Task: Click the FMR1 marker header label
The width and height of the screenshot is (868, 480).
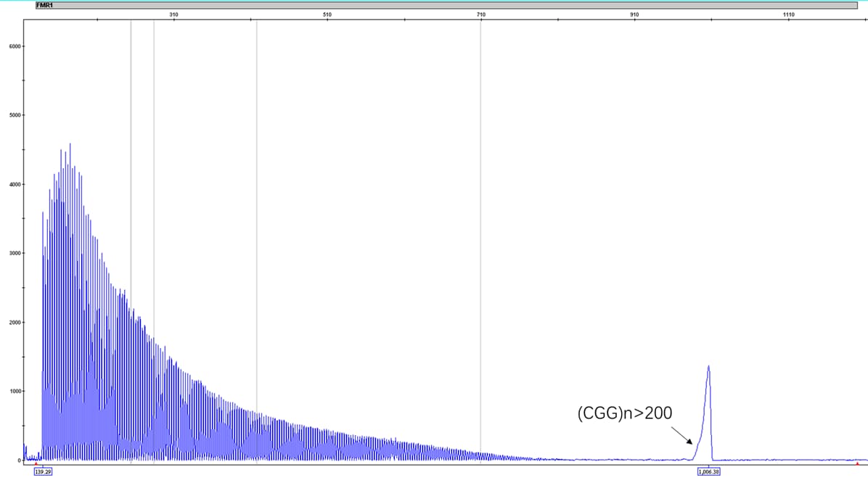Action: point(44,5)
